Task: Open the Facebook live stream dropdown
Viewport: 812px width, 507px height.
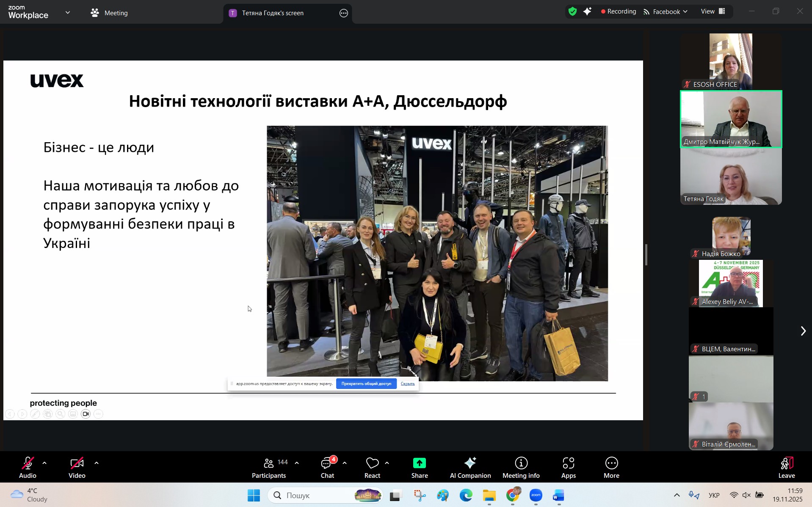Action: pos(666,12)
